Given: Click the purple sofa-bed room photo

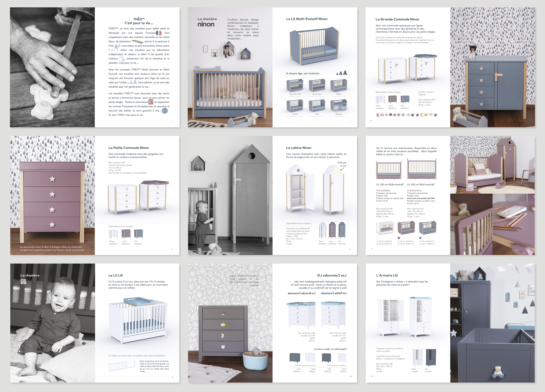Looking at the screenshot, I should (x=493, y=165).
